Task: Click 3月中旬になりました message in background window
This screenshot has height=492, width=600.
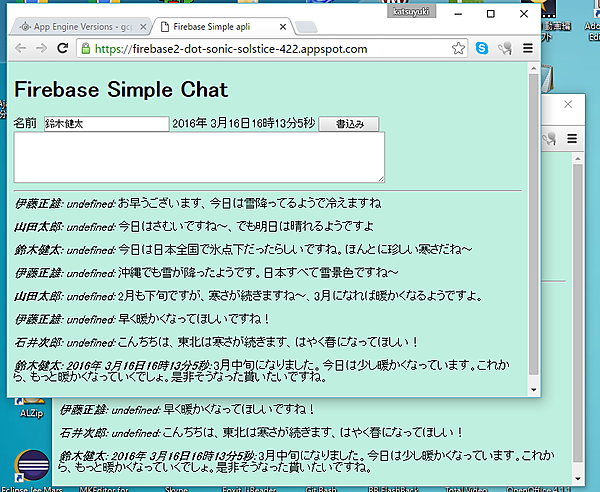Action: (307, 461)
